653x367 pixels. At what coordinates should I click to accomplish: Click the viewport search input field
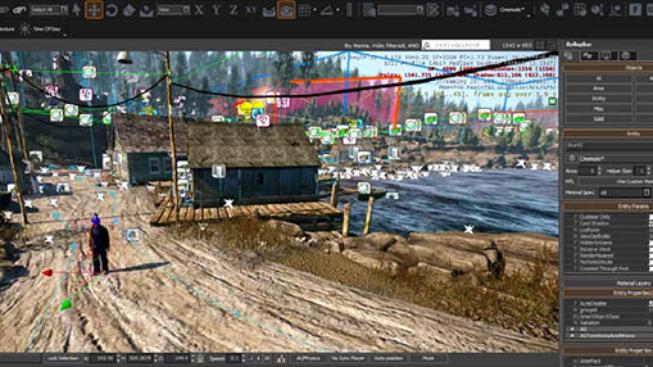tap(456, 45)
